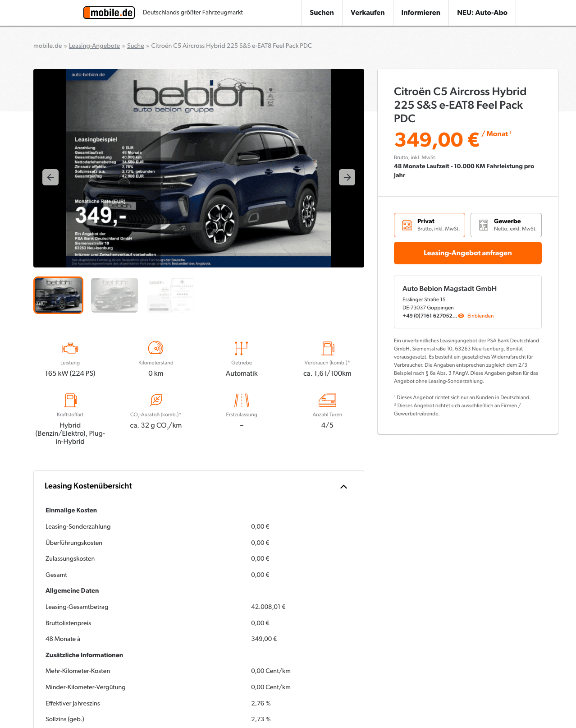Click Leasing-Angebot anfragen button

click(468, 253)
